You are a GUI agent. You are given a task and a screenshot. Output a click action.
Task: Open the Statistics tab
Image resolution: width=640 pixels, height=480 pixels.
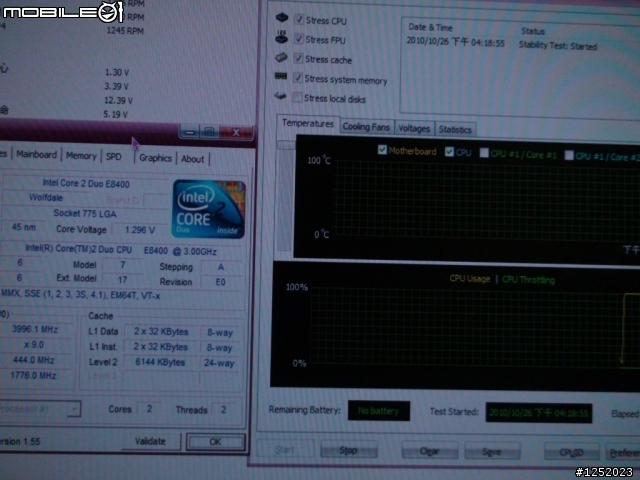pos(455,130)
